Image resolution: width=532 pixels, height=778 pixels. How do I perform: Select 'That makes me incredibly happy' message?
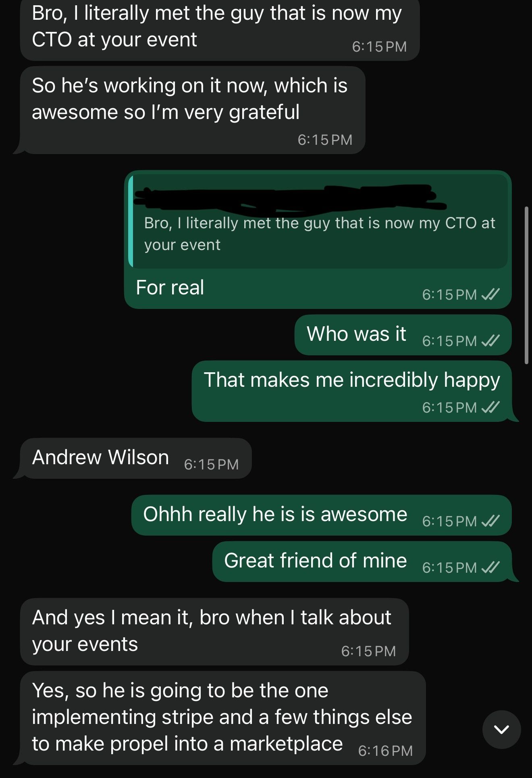pyautogui.click(x=352, y=391)
